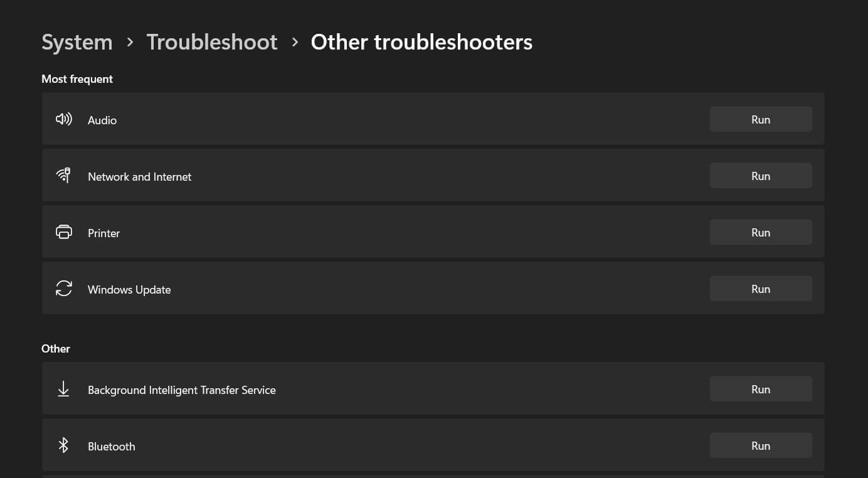868x478 pixels.
Task: Select the Windows Update row label
Action: click(x=129, y=290)
